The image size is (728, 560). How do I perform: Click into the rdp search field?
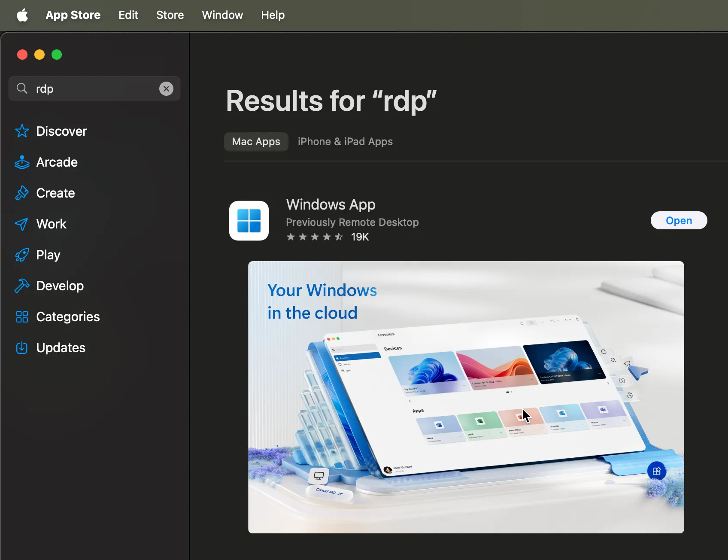(94, 88)
